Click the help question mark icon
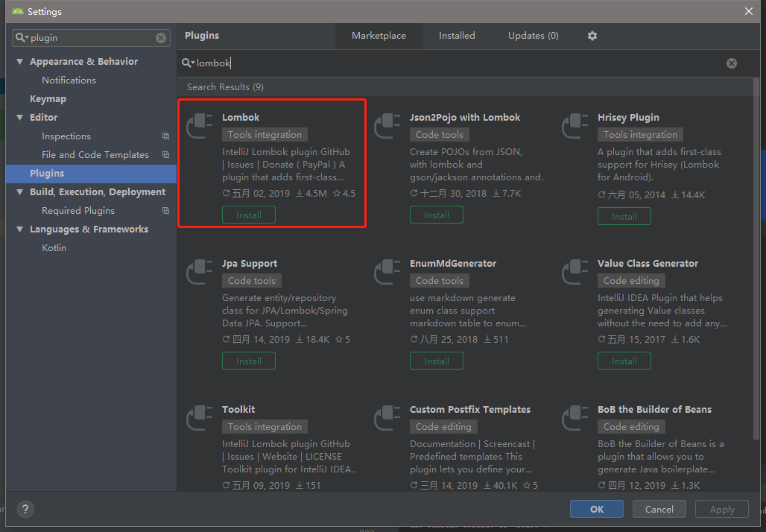The height and width of the screenshot is (532, 766). pyautogui.click(x=25, y=509)
